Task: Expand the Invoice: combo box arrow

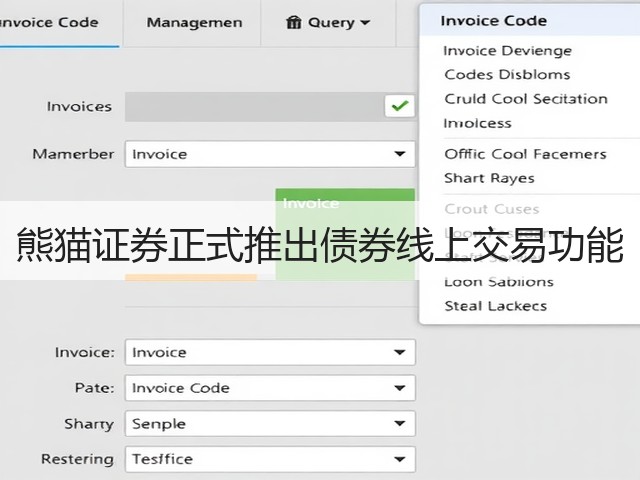Action: (x=400, y=352)
